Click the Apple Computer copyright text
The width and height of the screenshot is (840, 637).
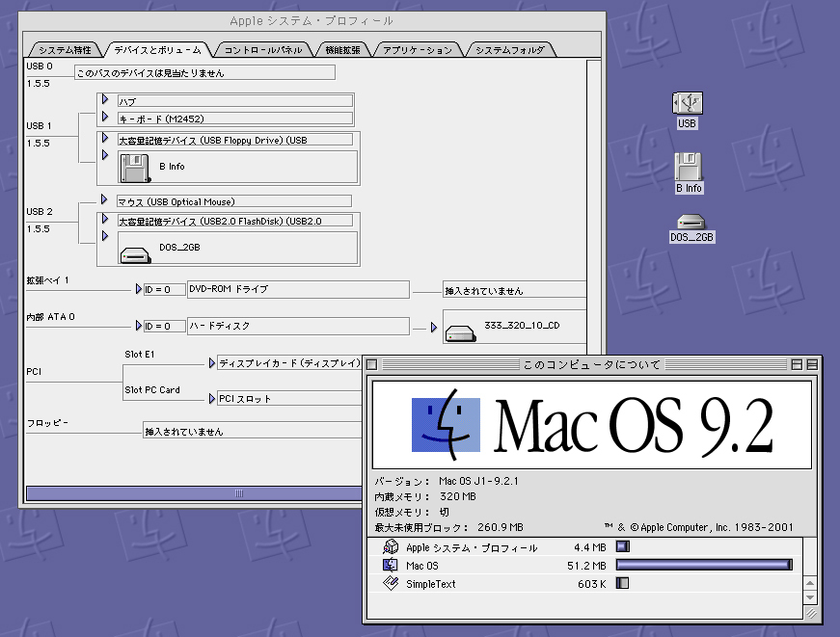coord(698,527)
